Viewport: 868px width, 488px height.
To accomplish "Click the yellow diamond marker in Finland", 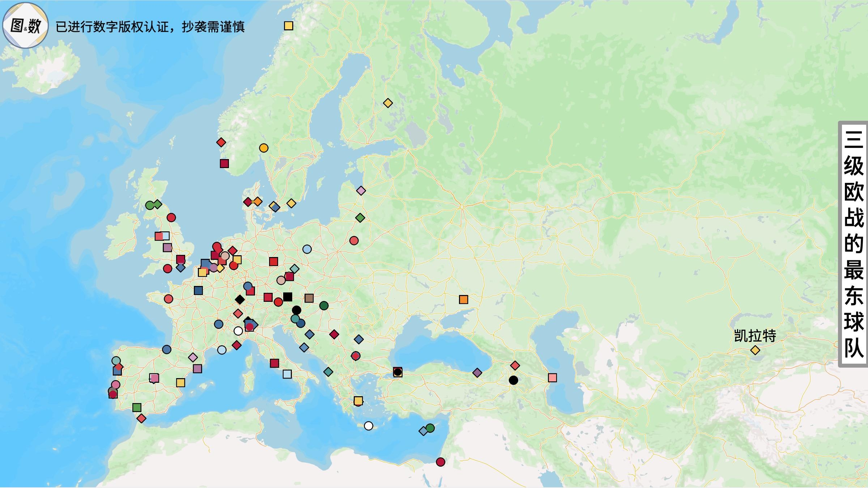I will 388,103.
